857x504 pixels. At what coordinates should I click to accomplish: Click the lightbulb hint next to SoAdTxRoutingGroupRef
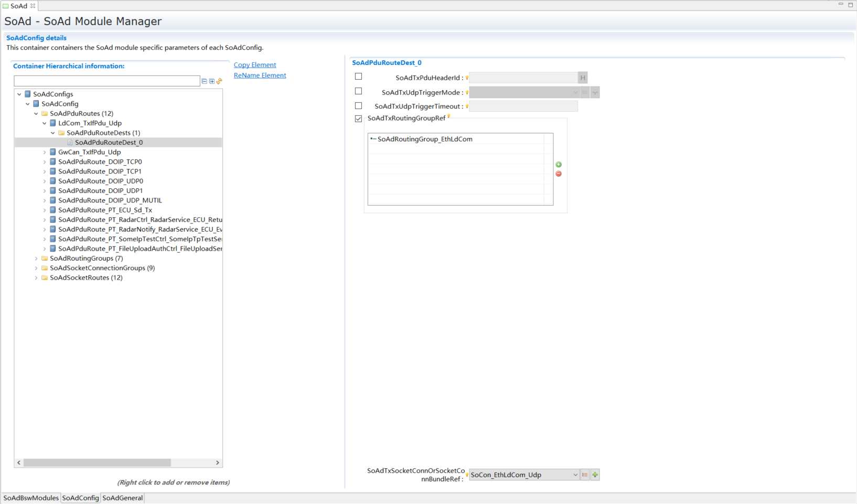point(449,116)
